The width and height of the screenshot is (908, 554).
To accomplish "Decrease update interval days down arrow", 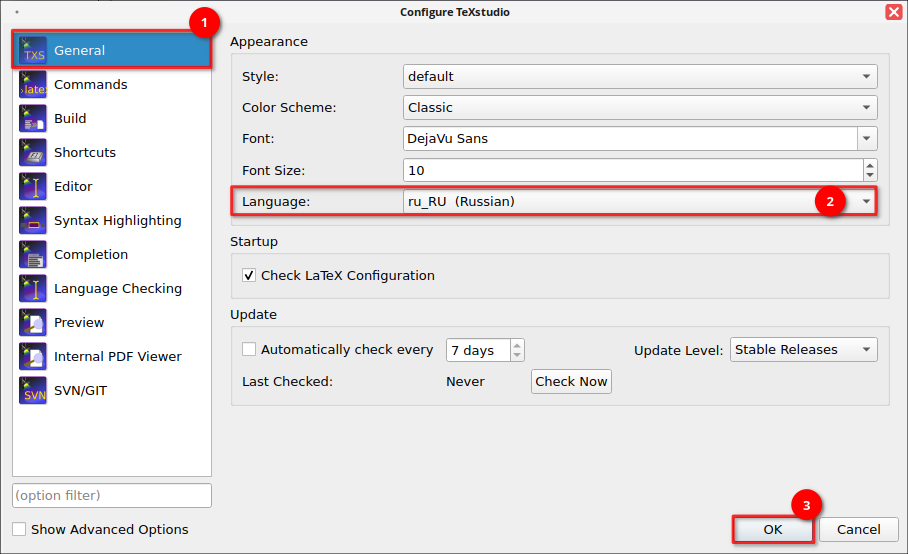I will point(517,355).
